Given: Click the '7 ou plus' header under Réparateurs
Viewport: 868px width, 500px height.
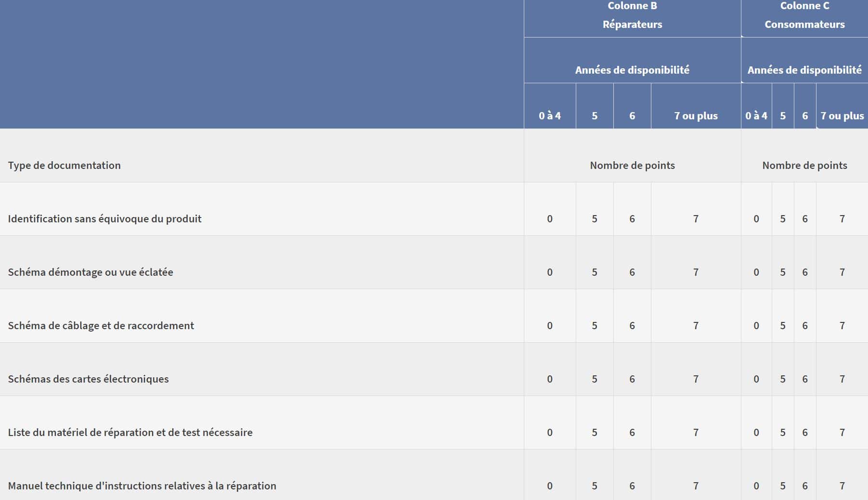Looking at the screenshot, I should pos(696,115).
